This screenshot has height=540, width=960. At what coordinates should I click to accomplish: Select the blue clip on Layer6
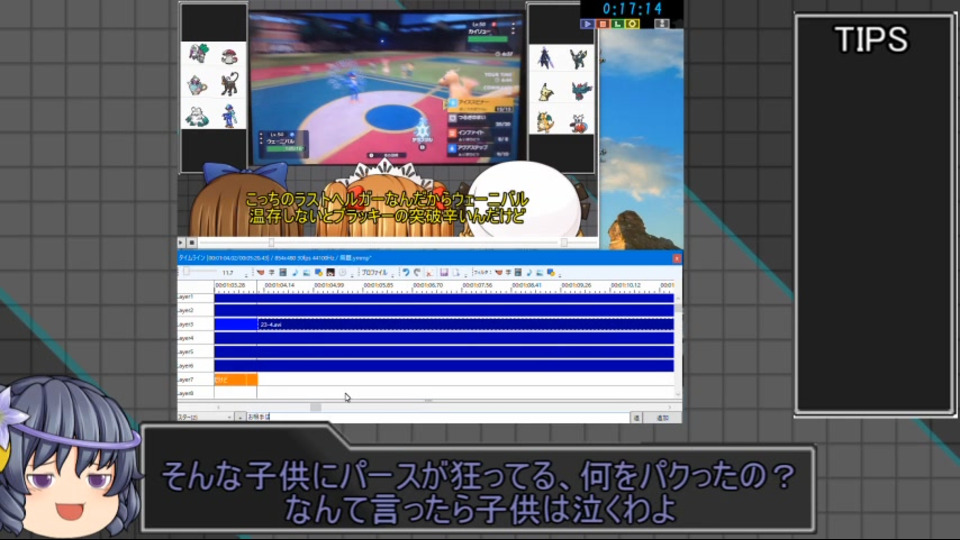click(x=444, y=366)
